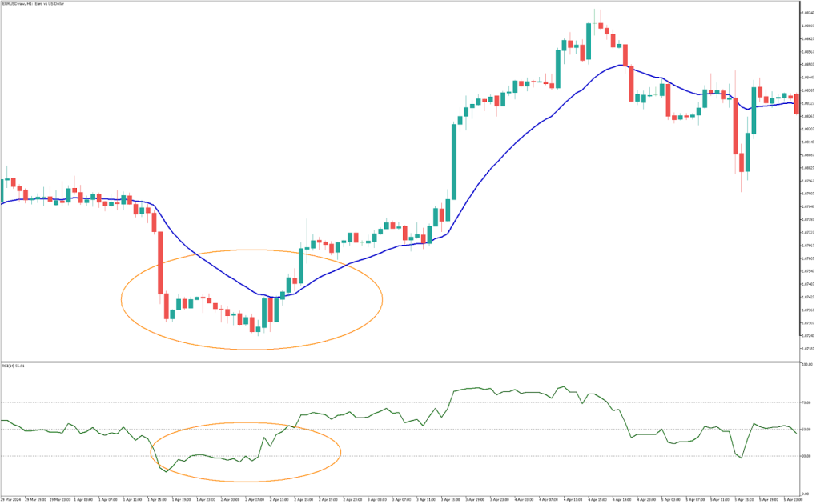Click the 100.00 label on RSI scale
Screen dimensions: 820x504
coord(807,364)
